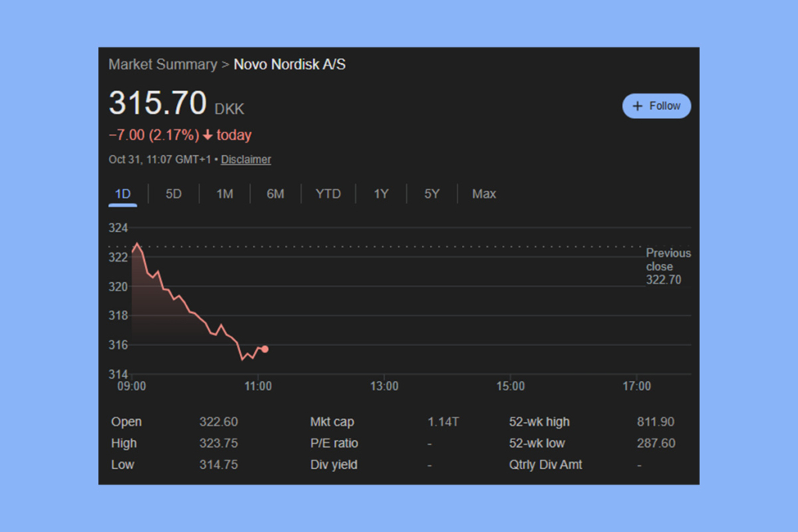Select the YTD time range

(328, 193)
